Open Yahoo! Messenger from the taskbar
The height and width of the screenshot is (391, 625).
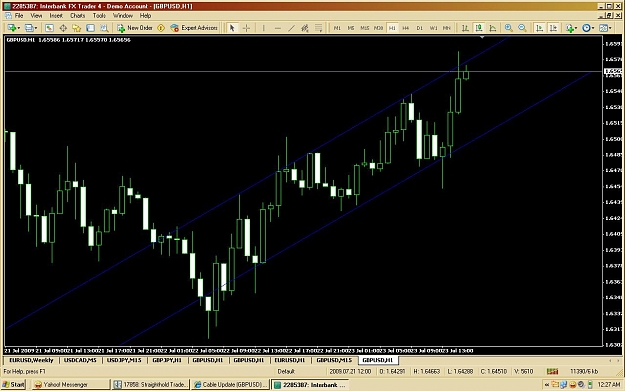pos(70,385)
